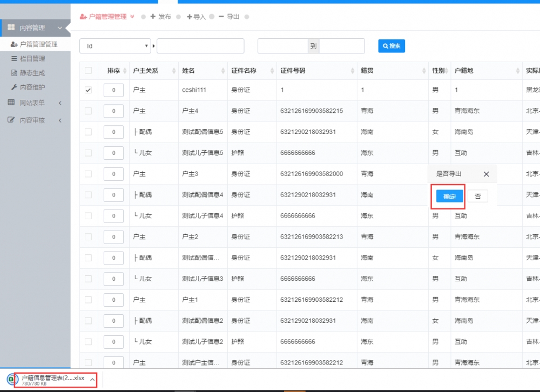This screenshot has height=392, width=540.
Task: Click the 否 button in export dialog
Action: click(478, 197)
